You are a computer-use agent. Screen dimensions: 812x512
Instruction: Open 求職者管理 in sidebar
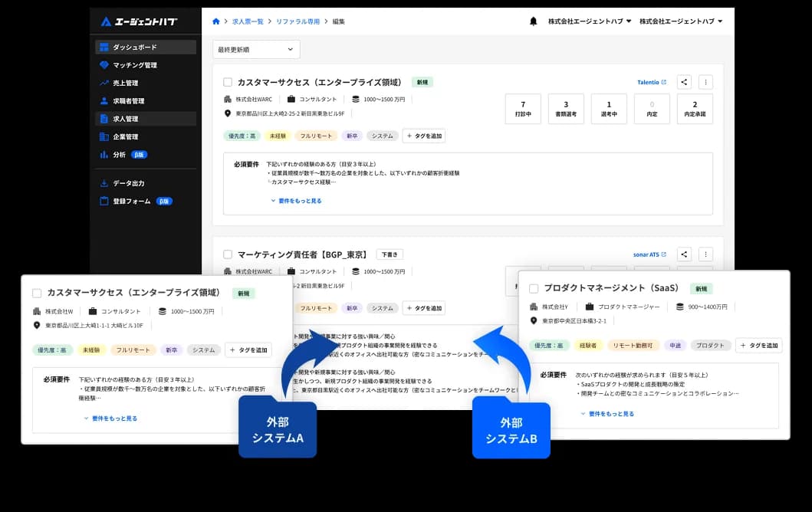146,101
